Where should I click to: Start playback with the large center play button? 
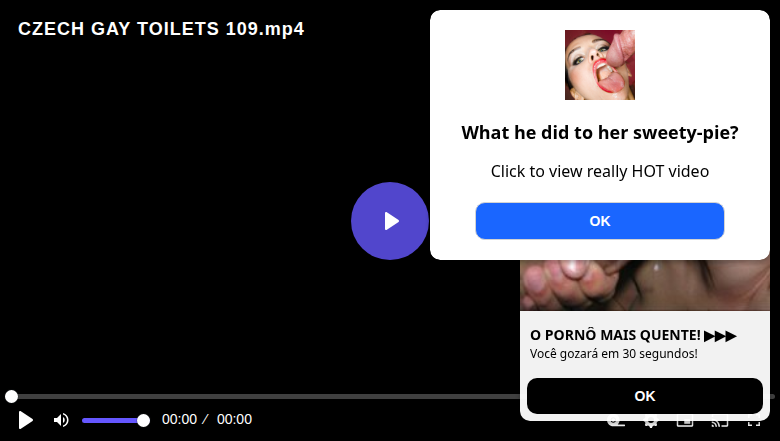pos(390,221)
